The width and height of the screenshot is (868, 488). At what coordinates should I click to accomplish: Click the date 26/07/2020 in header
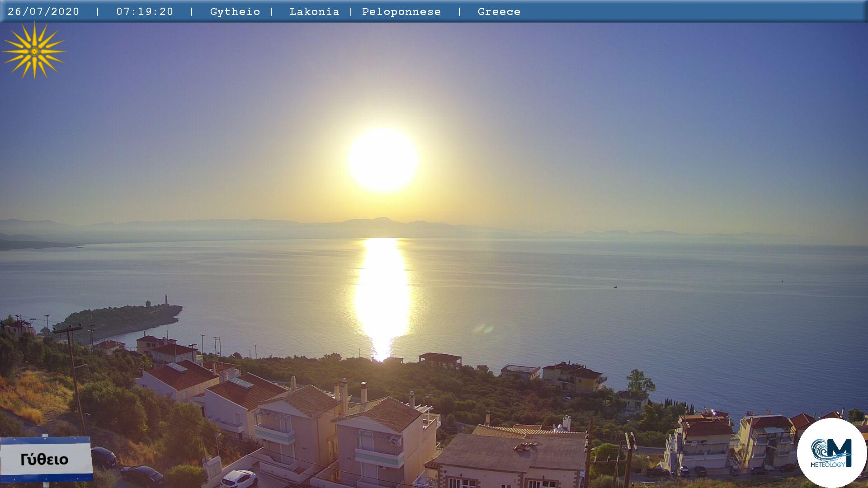(x=43, y=12)
